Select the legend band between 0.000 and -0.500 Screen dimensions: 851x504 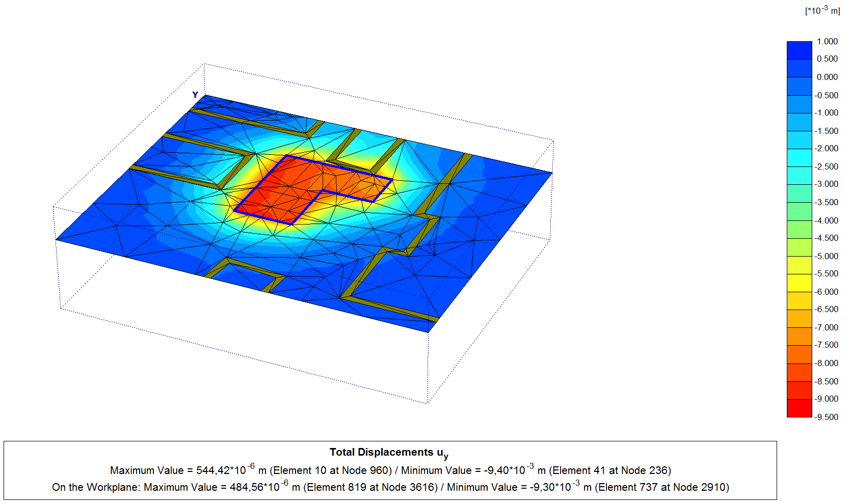click(799, 86)
